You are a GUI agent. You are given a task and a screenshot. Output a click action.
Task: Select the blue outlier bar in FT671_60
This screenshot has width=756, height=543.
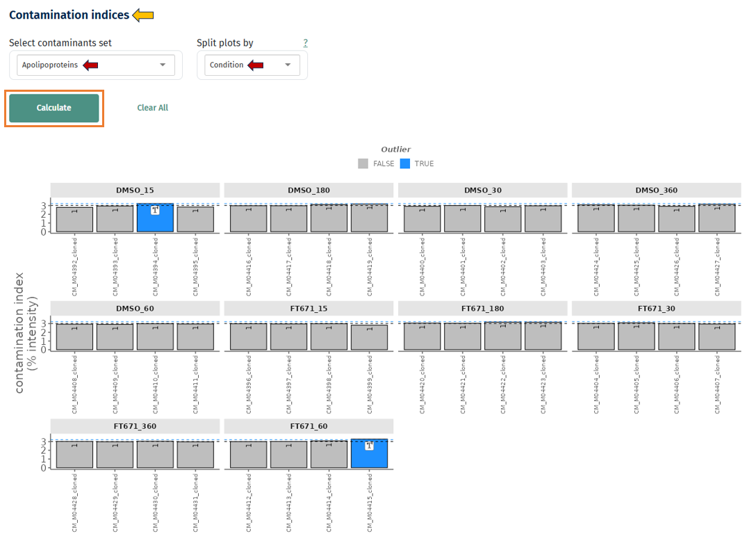369,453
